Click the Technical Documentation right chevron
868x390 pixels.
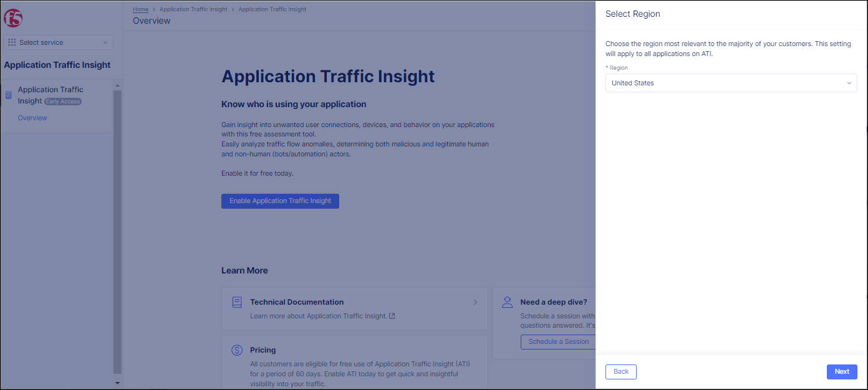(x=475, y=302)
